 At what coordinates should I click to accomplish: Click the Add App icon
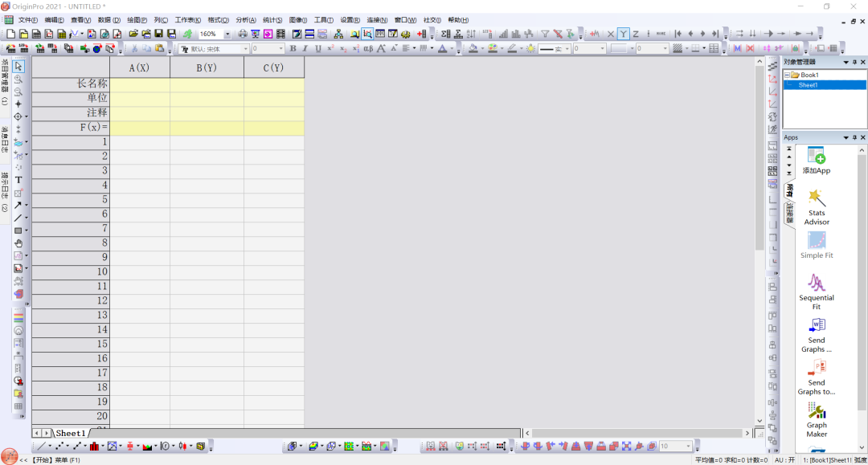(817, 161)
